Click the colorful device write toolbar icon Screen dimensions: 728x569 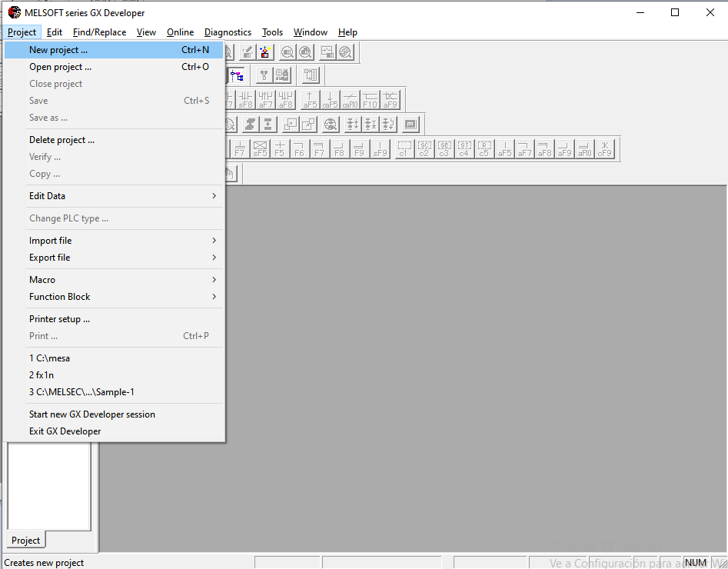point(265,52)
